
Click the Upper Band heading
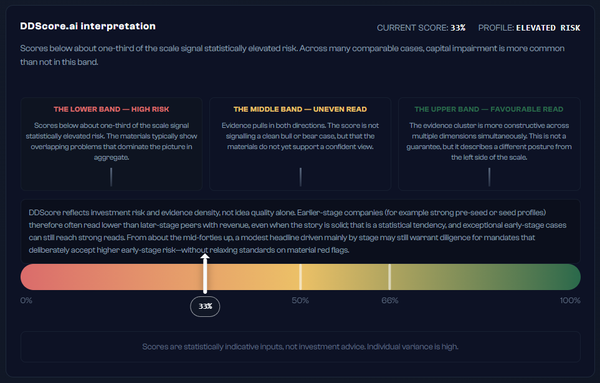point(489,109)
